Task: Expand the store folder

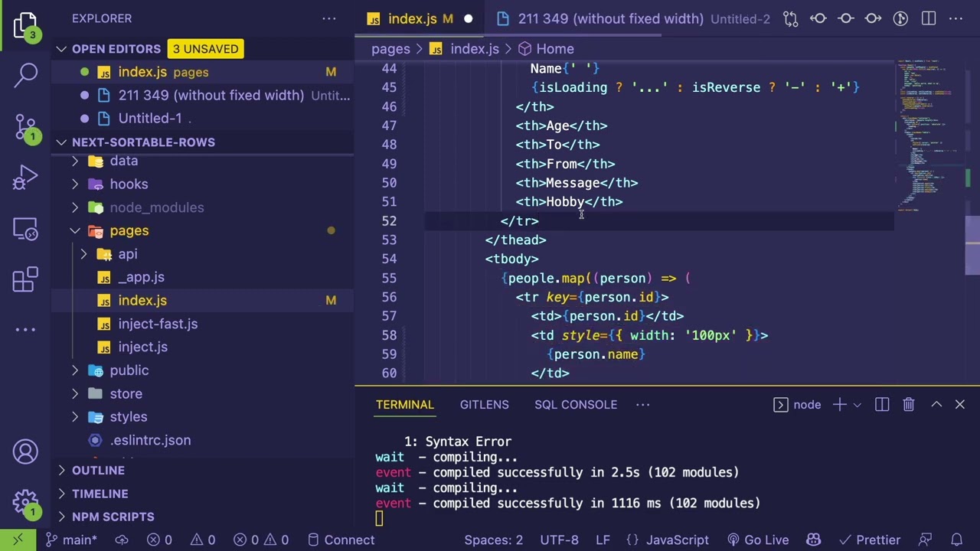Action: pos(75,393)
